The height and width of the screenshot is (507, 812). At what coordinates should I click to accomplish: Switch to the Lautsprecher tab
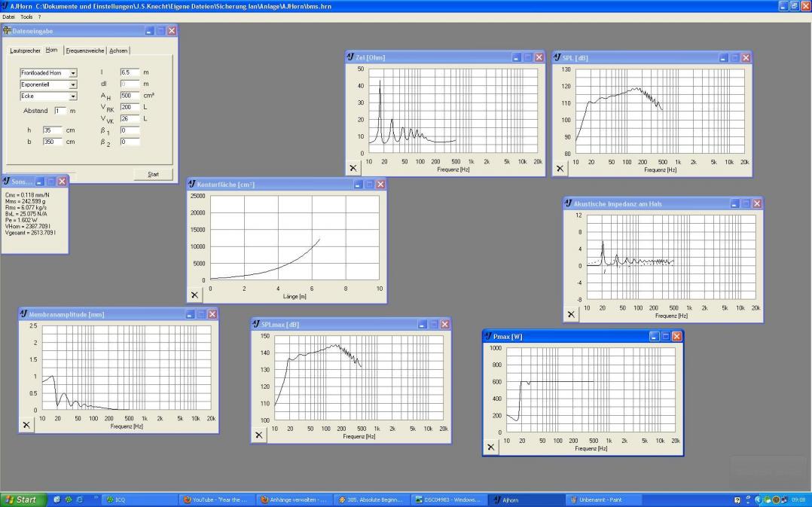25,50
